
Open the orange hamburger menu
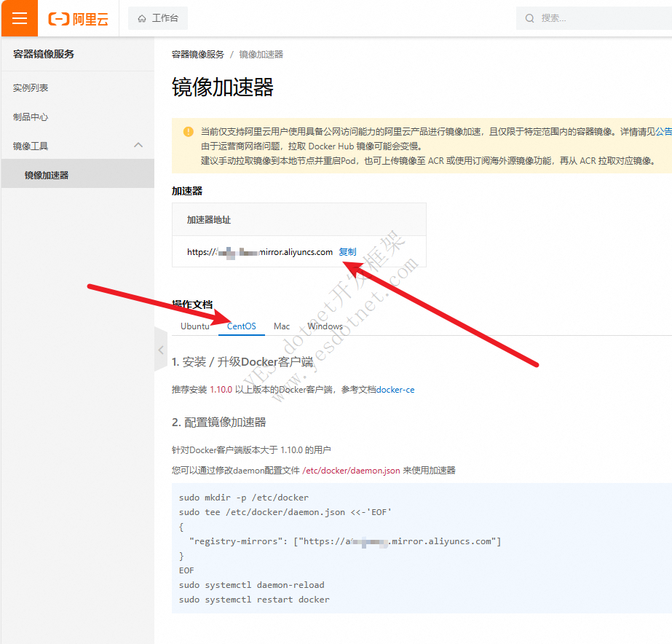(x=19, y=18)
